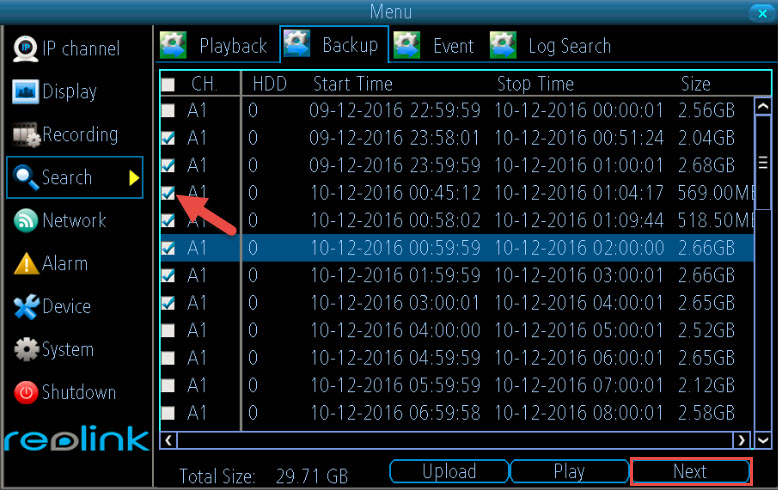The image size is (778, 490).
Task: Click the Device wrench icon
Action: pos(26,306)
